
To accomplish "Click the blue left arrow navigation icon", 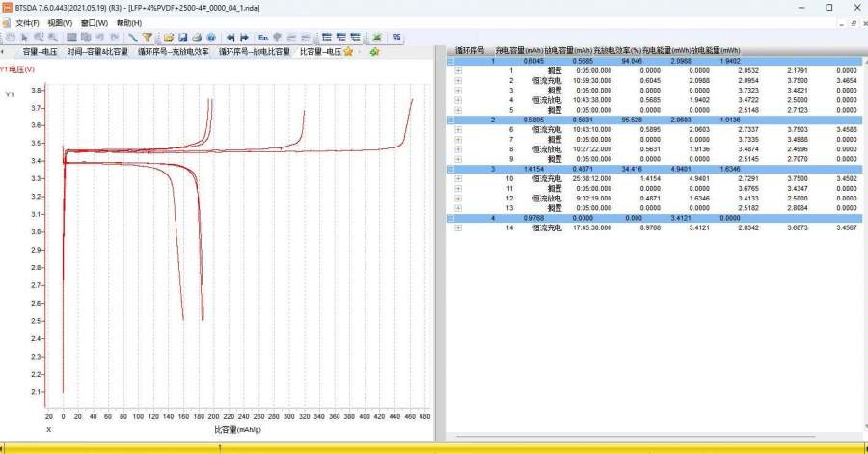I will pyautogui.click(x=230, y=38).
